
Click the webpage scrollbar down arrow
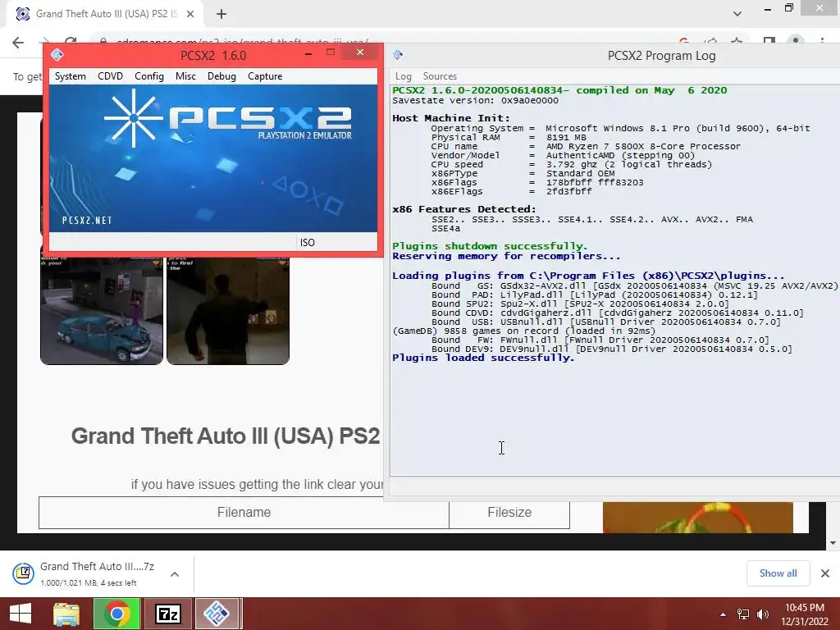(833, 543)
